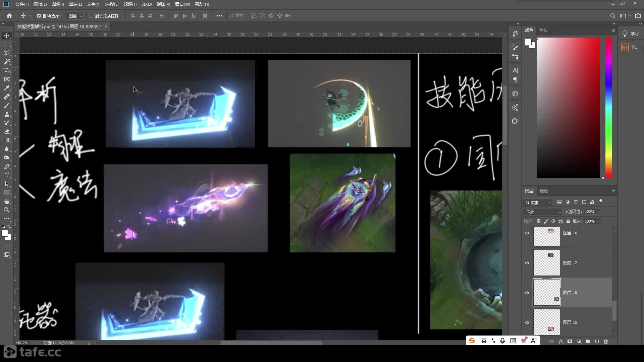This screenshot has height=362, width=644.
Task: Hide layer 图层 18
Action: [527, 293]
